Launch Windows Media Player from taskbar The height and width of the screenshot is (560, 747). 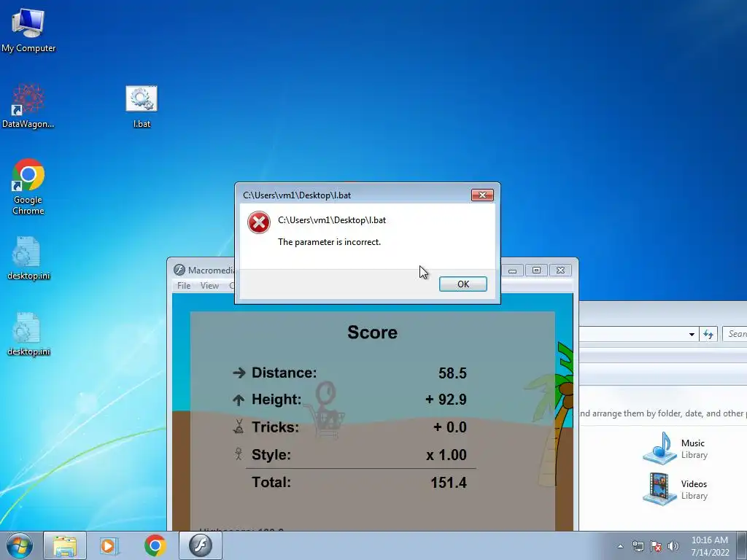pyautogui.click(x=109, y=546)
